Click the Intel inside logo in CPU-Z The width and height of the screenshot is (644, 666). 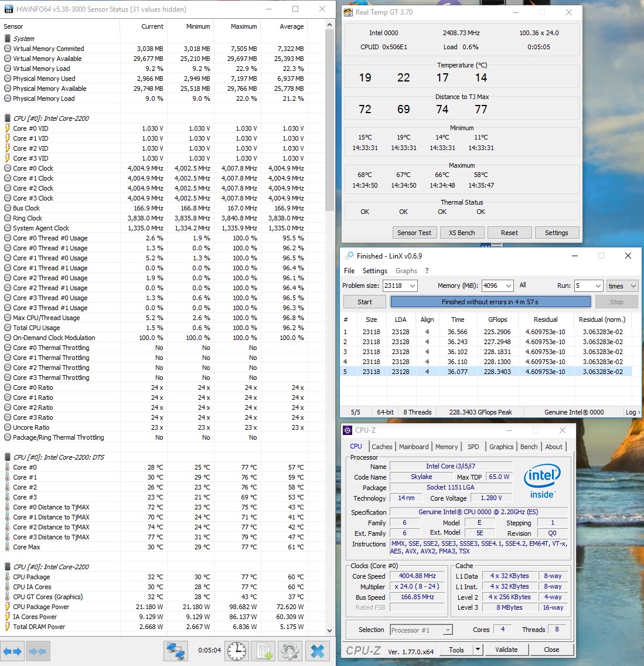coord(542,482)
